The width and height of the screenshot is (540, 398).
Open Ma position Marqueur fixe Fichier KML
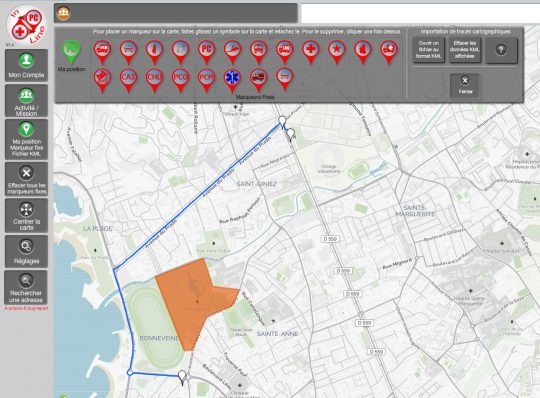click(x=26, y=139)
